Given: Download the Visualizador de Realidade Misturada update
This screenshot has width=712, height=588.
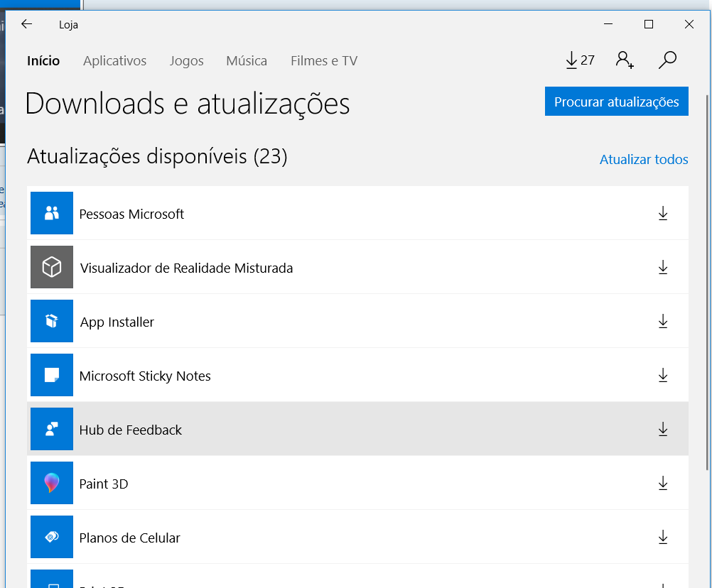Looking at the screenshot, I should coord(663,268).
